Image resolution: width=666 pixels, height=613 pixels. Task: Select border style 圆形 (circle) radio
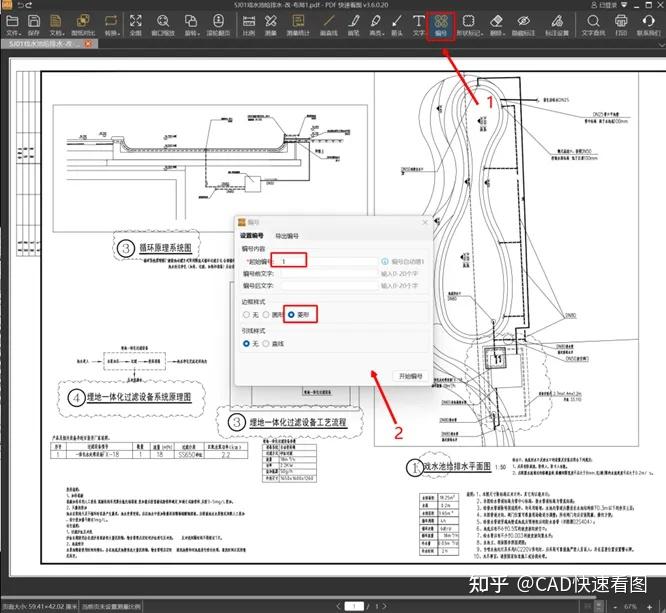[x=266, y=315]
